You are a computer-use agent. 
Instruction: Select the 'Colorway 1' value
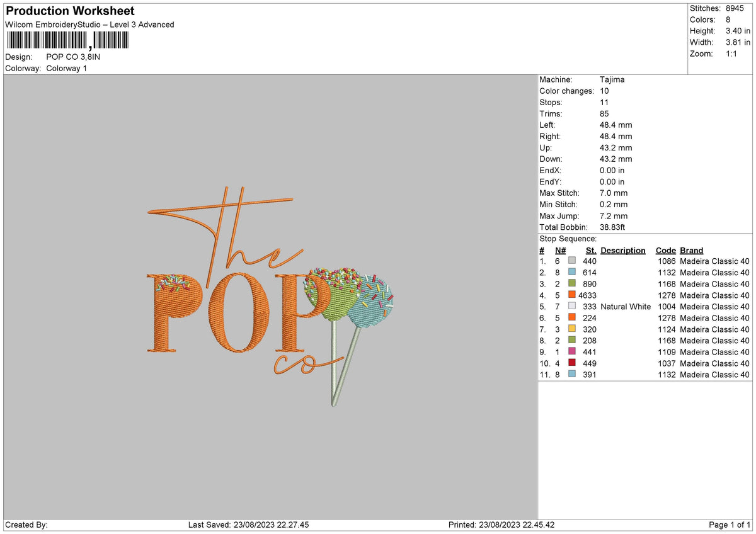[67, 68]
